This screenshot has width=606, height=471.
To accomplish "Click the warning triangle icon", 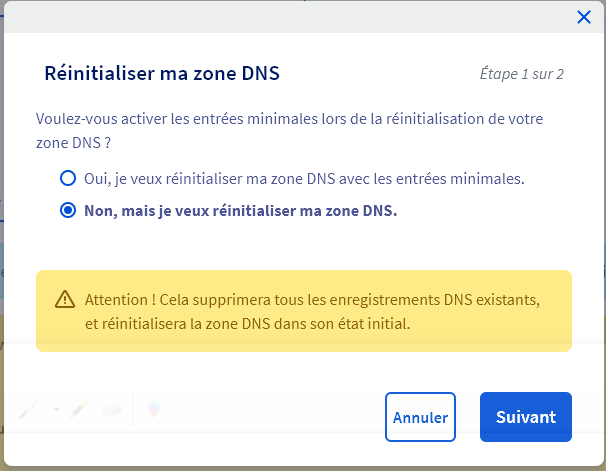I will tap(65, 299).
